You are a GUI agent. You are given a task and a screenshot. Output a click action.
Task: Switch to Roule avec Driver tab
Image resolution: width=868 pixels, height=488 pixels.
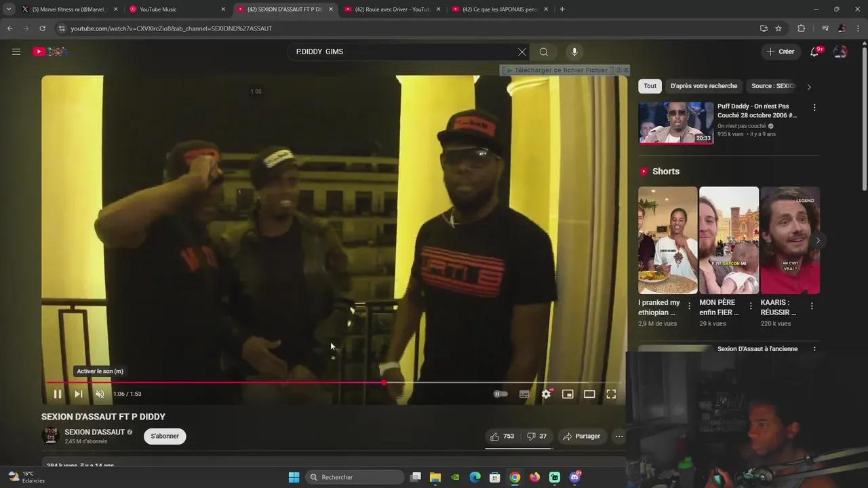[x=391, y=9]
